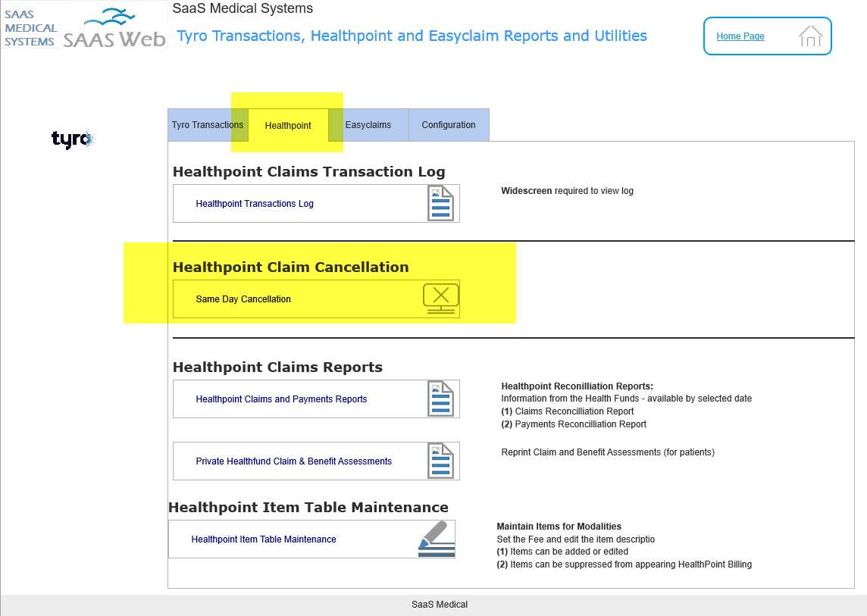
Task: Open Same Day Cancellation
Action: pyautogui.click(x=243, y=299)
